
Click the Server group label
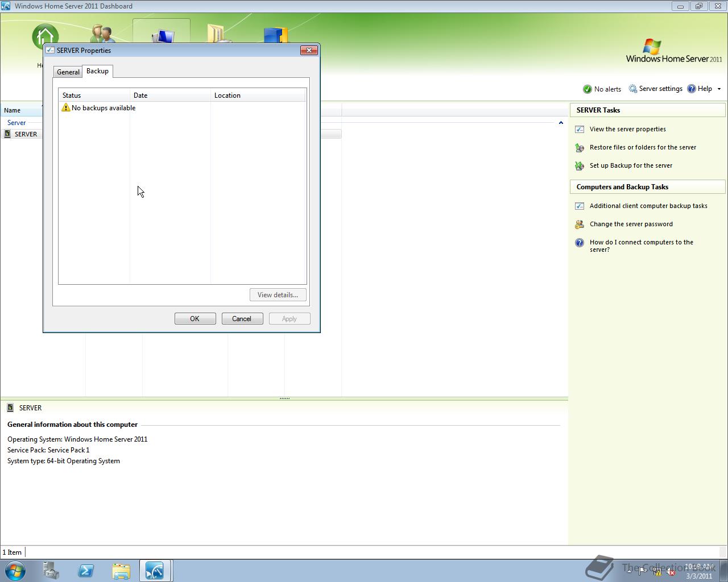coord(16,123)
